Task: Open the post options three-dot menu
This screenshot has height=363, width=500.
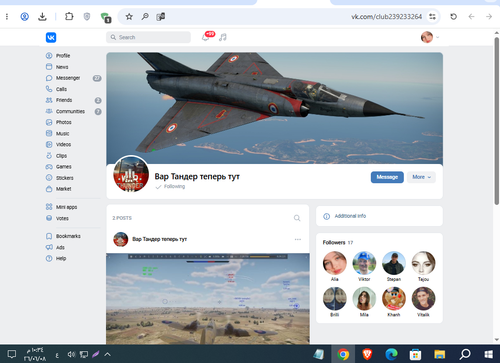Action: (298, 239)
